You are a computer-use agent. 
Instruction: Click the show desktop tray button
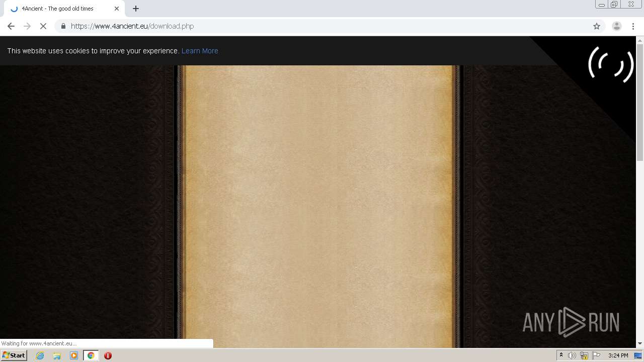[638, 355]
